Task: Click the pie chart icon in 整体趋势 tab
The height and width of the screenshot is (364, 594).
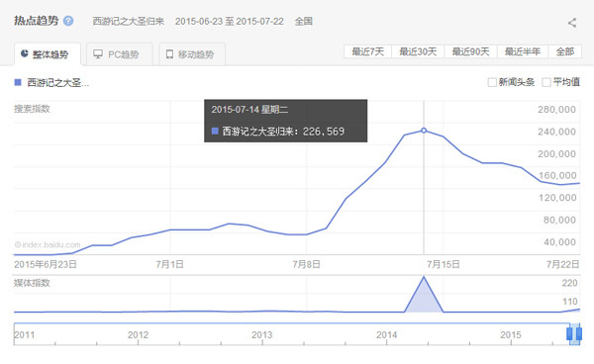Action: point(25,53)
